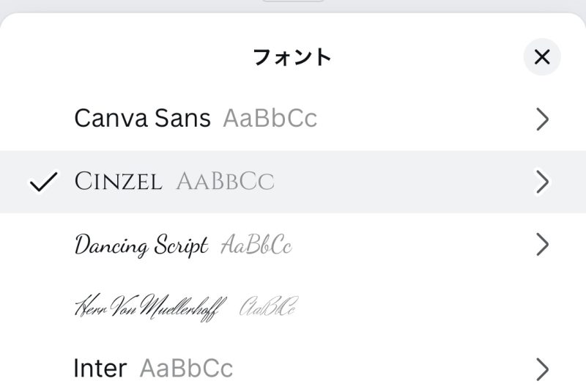586x392 pixels.
Task: Open the Inter font's chevron arrow
Action: (x=542, y=369)
